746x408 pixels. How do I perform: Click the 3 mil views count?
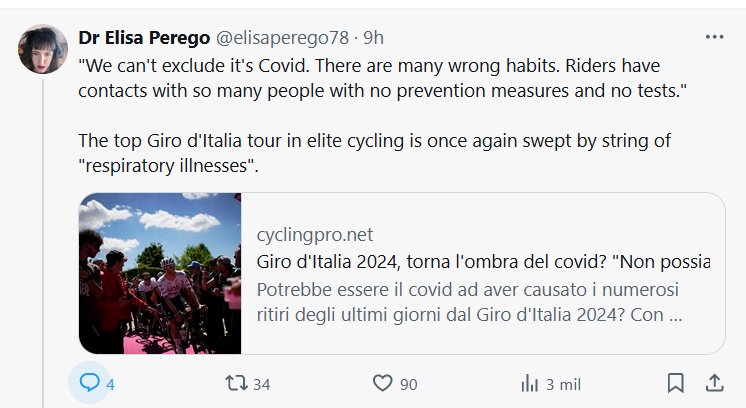pos(563,384)
